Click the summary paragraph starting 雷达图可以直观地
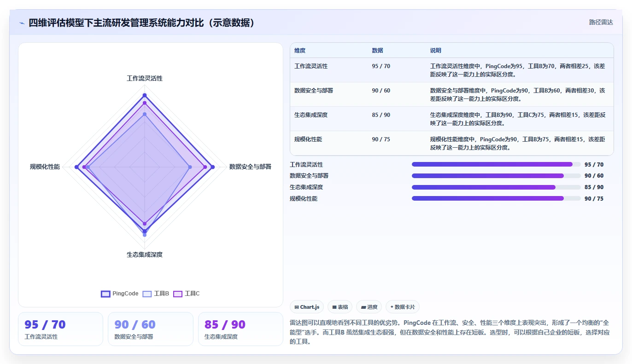This screenshot has width=632, height=364. (x=450, y=332)
